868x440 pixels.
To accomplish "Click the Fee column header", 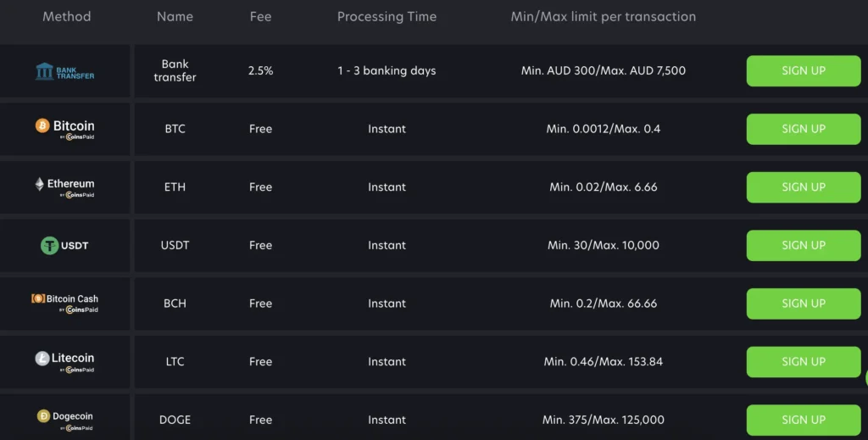I will click(x=260, y=17).
